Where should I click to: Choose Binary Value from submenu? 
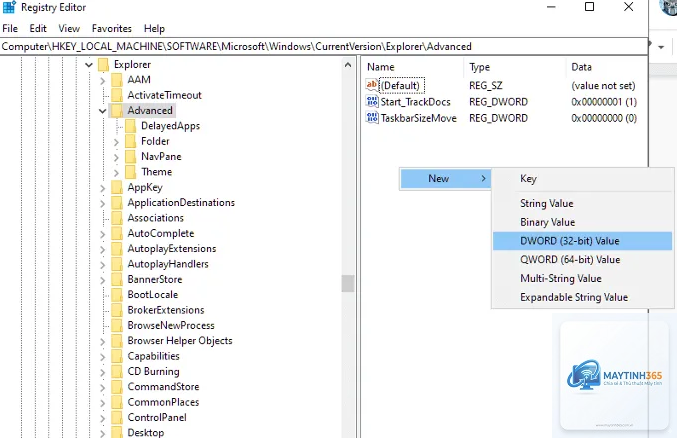(582, 222)
